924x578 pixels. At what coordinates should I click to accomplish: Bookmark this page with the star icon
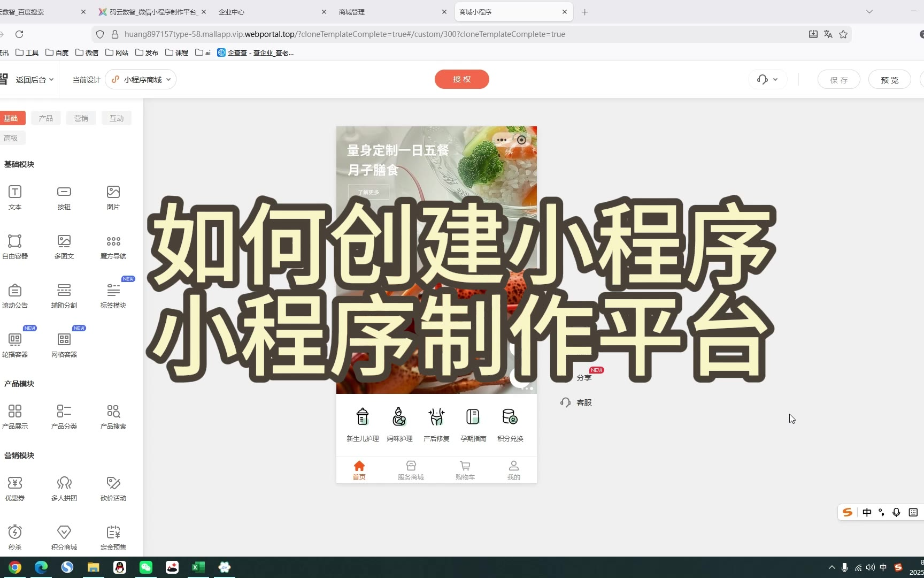click(x=843, y=34)
